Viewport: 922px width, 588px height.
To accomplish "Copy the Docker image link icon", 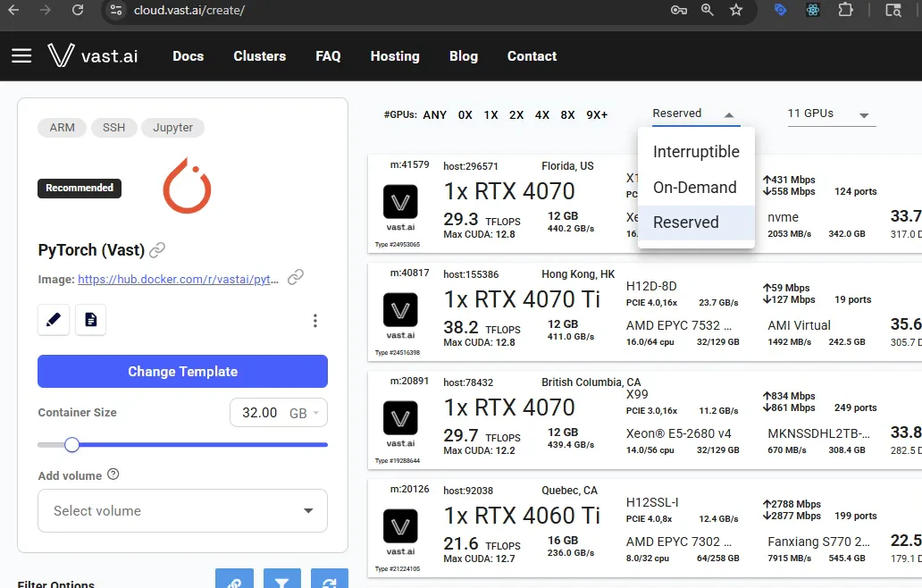I will coord(296,277).
